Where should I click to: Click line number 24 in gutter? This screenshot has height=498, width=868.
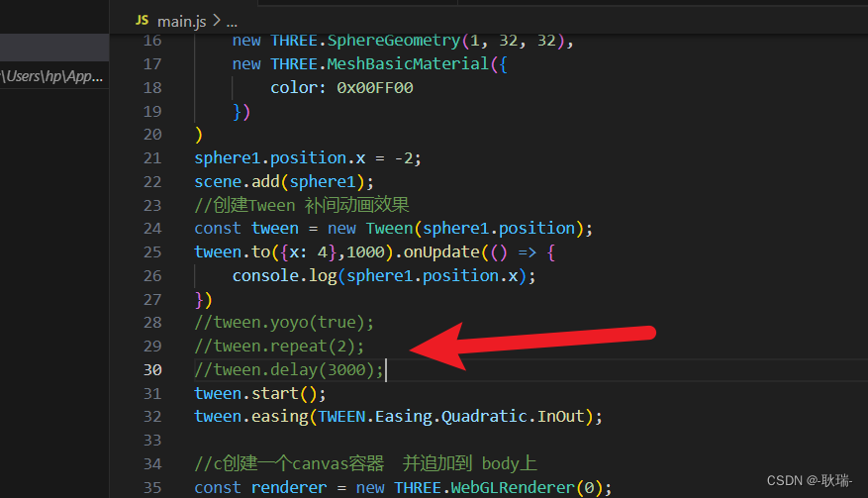point(152,229)
